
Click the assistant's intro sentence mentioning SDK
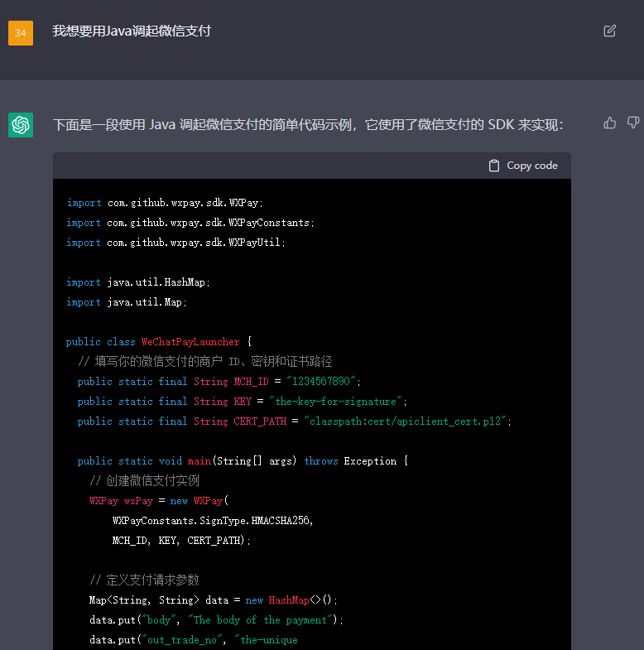308,125
